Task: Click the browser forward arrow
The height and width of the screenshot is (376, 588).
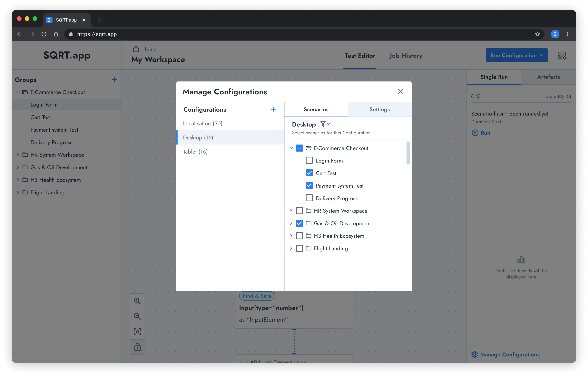Action: [32, 34]
